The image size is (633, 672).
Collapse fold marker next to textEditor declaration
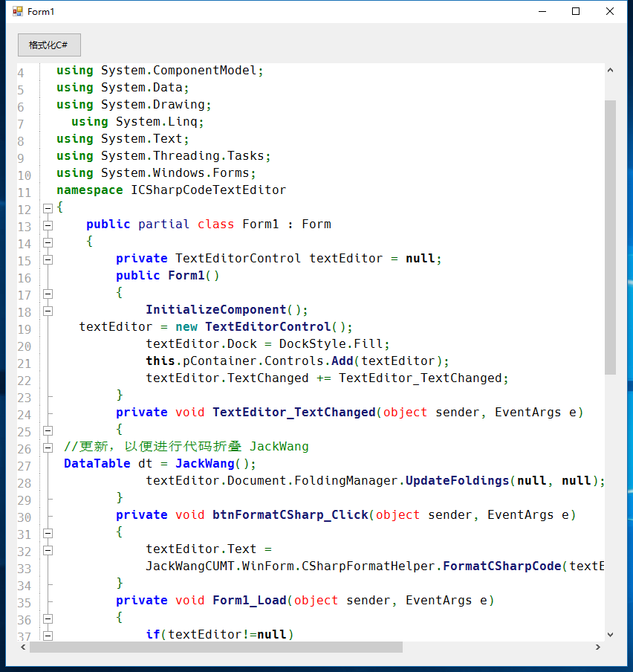click(47, 258)
